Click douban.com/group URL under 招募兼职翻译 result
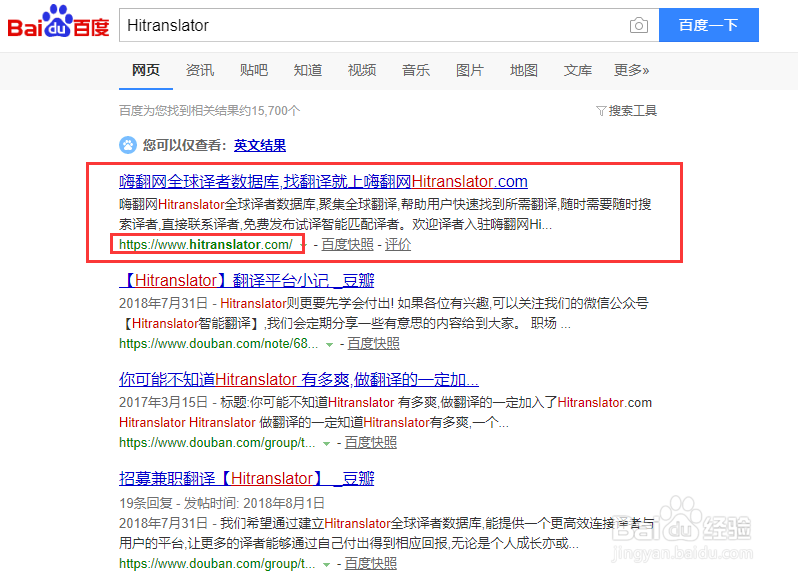Screen dimensions: 798x581 tap(217, 564)
